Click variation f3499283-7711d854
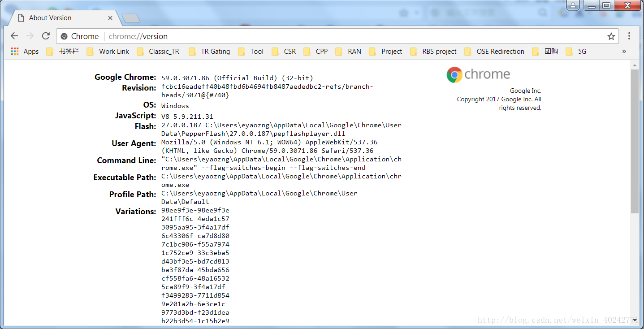This screenshot has width=644, height=329. click(x=195, y=295)
